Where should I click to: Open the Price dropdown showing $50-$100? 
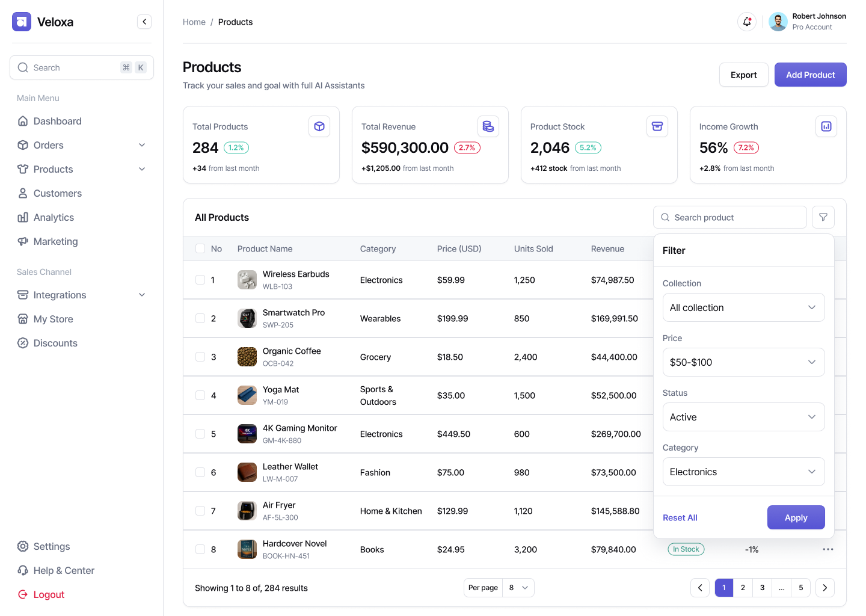743,362
